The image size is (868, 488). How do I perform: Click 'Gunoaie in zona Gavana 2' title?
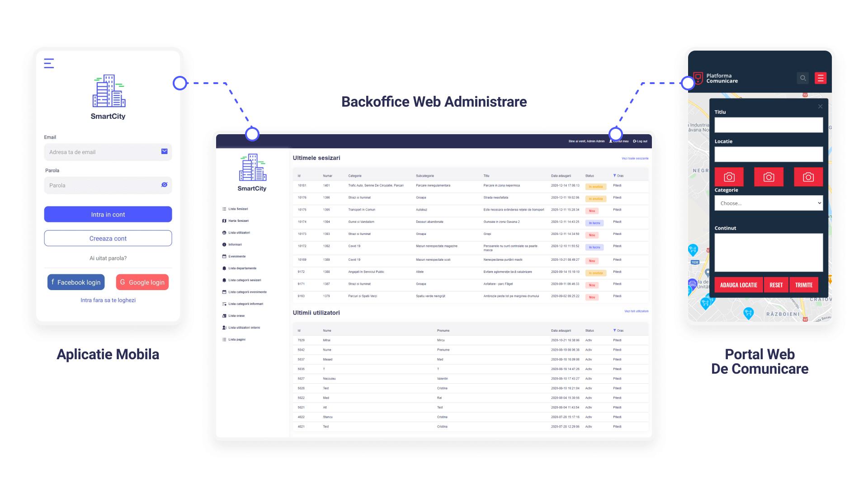click(501, 222)
